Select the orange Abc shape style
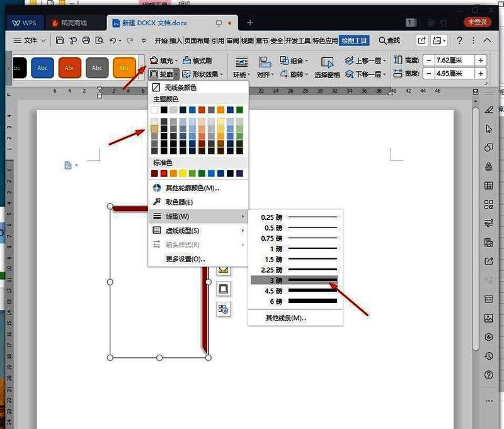 point(124,67)
